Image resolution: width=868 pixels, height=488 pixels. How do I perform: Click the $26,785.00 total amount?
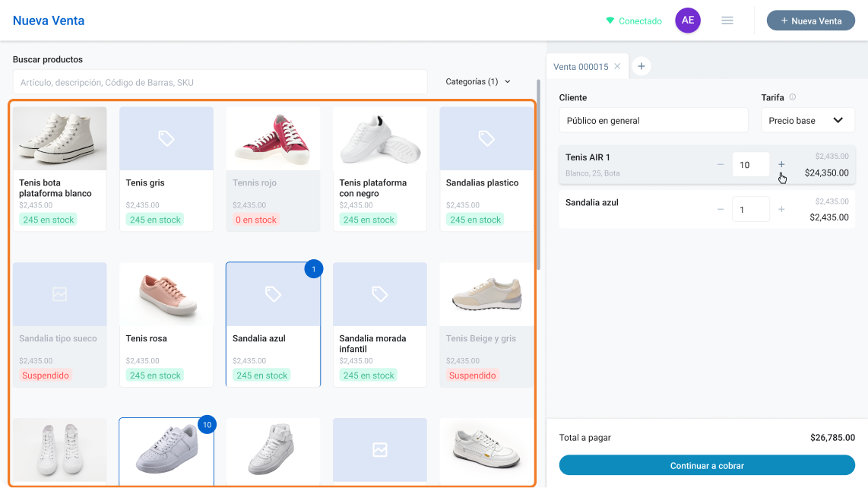click(x=832, y=438)
